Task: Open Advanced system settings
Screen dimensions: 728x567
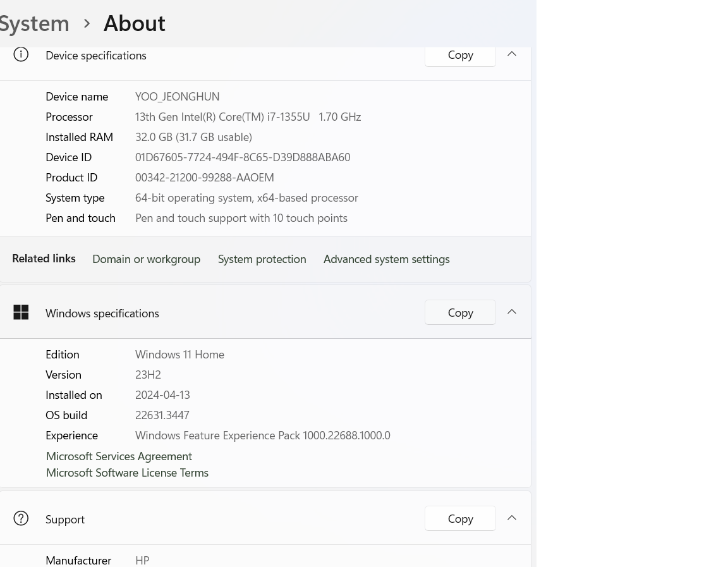Action: pyautogui.click(x=386, y=259)
